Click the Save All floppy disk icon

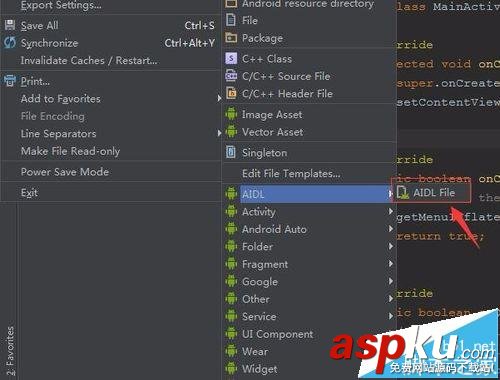pos(10,25)
